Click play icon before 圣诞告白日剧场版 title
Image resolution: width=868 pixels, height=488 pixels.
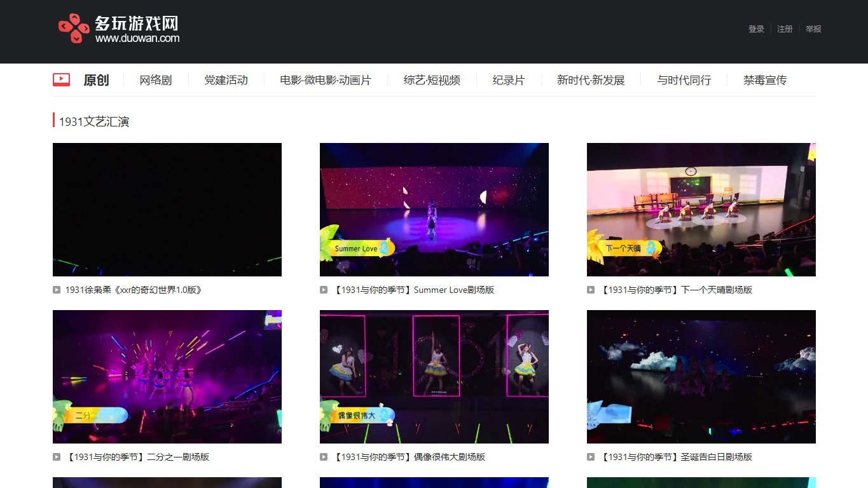(x=591, y=457)
